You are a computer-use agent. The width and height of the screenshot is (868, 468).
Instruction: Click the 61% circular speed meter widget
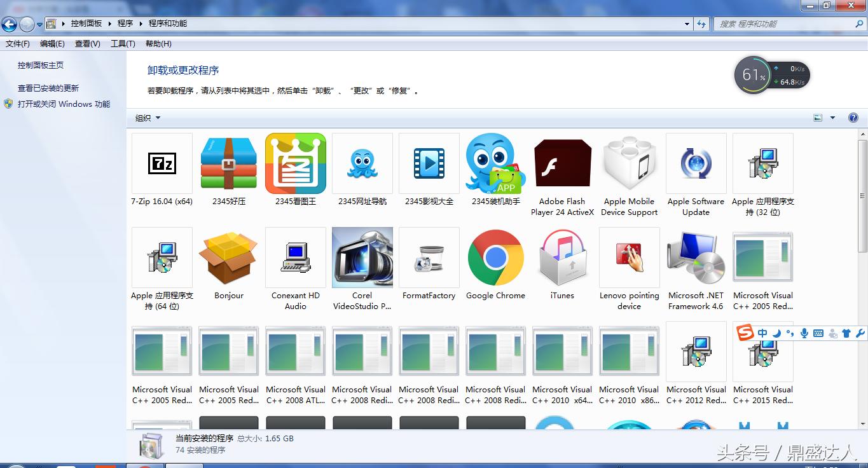752,74
